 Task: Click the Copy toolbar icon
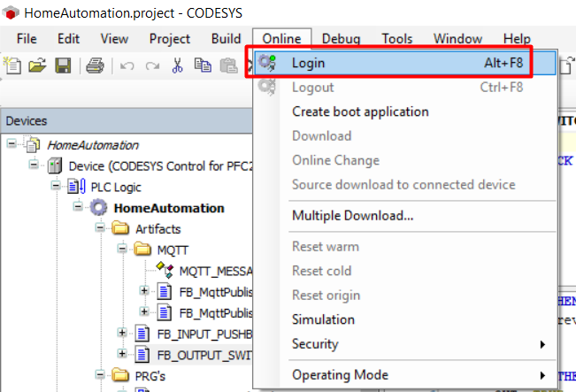pyautogui.click(x=203, y=65)
